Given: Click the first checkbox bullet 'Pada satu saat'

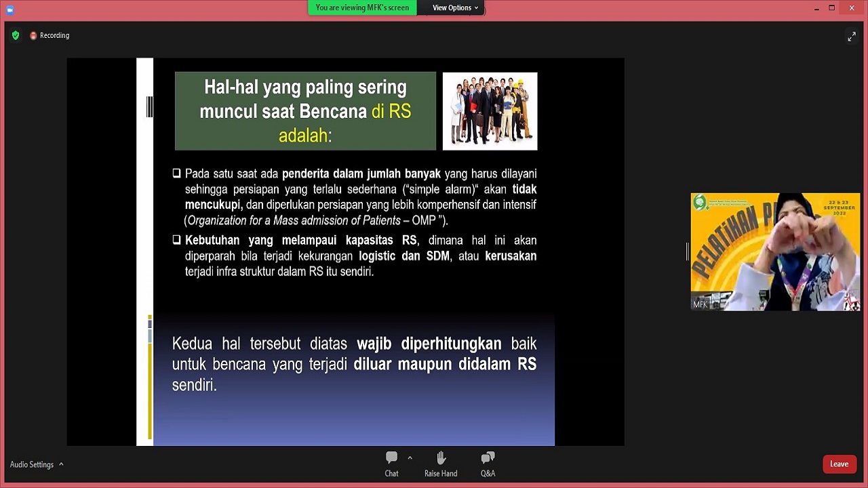Looking at the screenshot, I should tap(177, 174).
